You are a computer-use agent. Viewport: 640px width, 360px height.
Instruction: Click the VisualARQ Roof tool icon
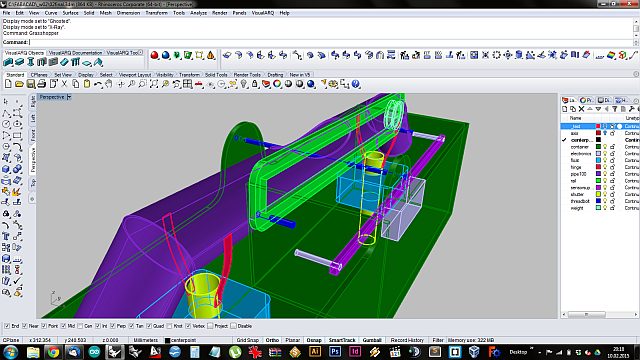[98, 62]
